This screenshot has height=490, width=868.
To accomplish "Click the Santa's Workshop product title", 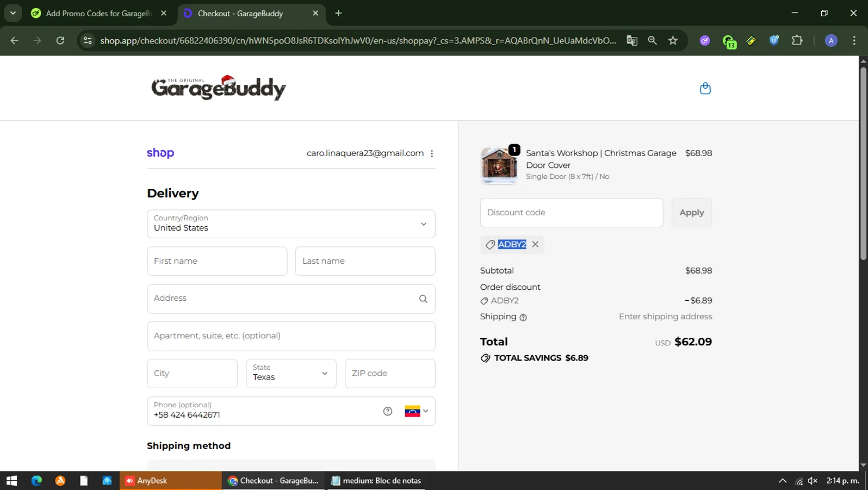I will click(601, 159).
